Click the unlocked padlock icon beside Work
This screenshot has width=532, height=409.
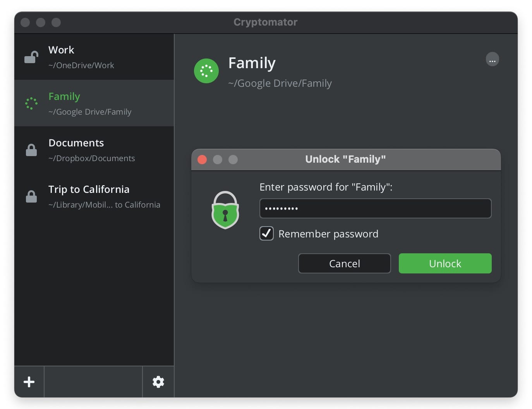click(31, 57)
